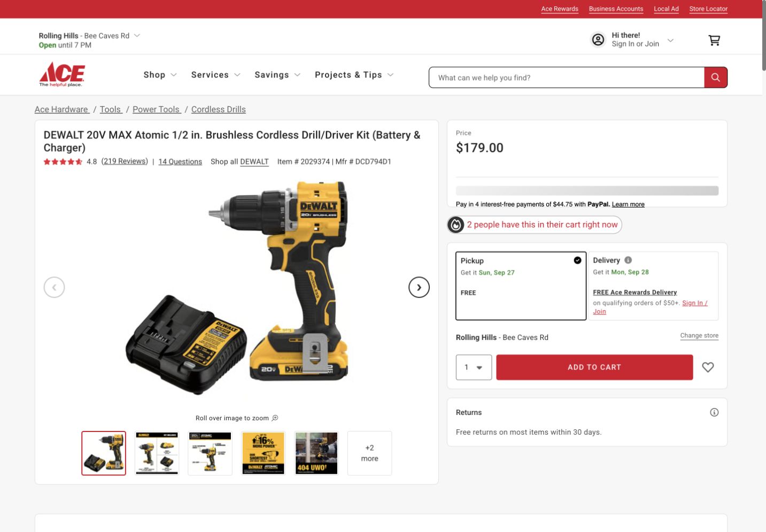
Task: Click the main drill product image
Action: click(237, 289)
